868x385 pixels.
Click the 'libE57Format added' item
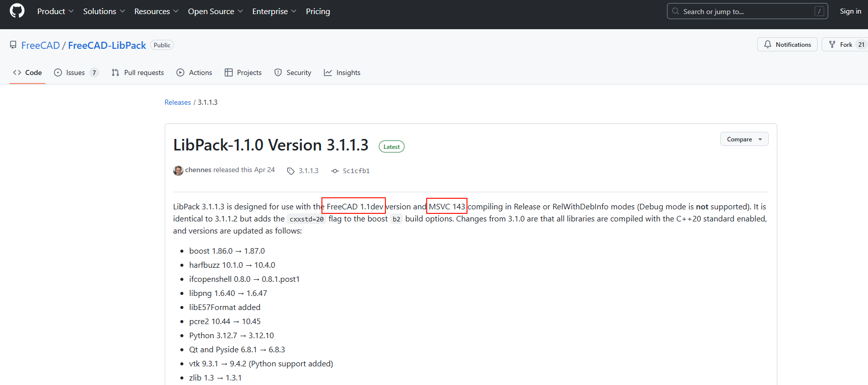click(225, 307)
